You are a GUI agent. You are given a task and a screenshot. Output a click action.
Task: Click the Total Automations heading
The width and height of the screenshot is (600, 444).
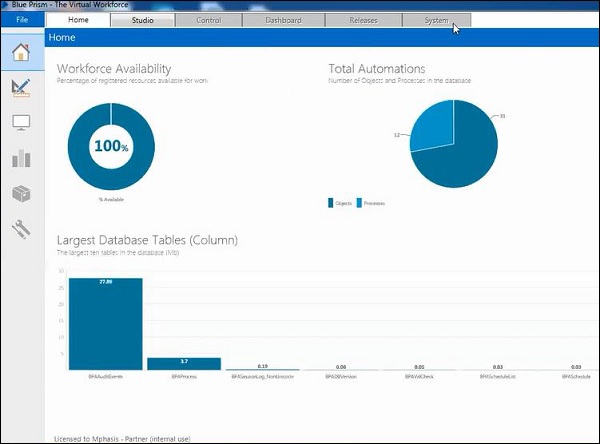coord(377,69)
